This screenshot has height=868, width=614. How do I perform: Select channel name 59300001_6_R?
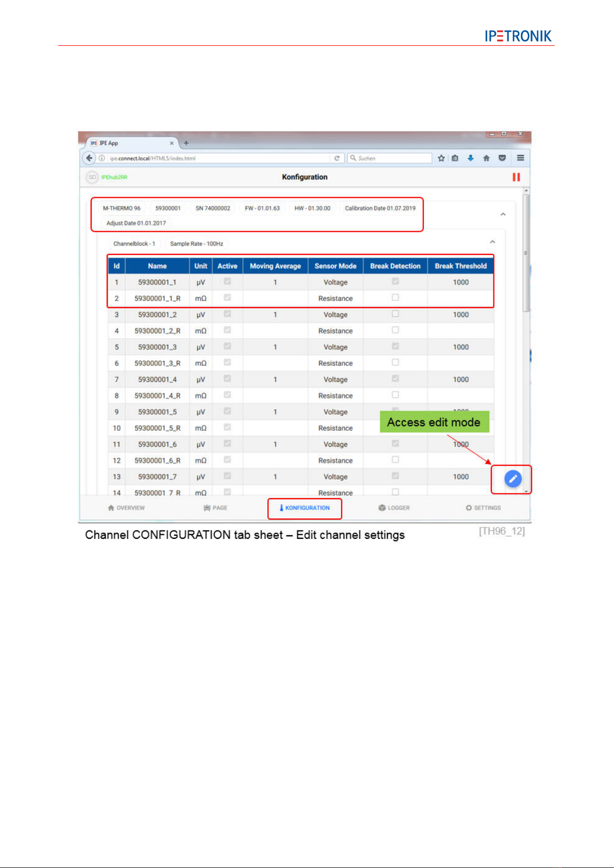click(x=157, y=461)
